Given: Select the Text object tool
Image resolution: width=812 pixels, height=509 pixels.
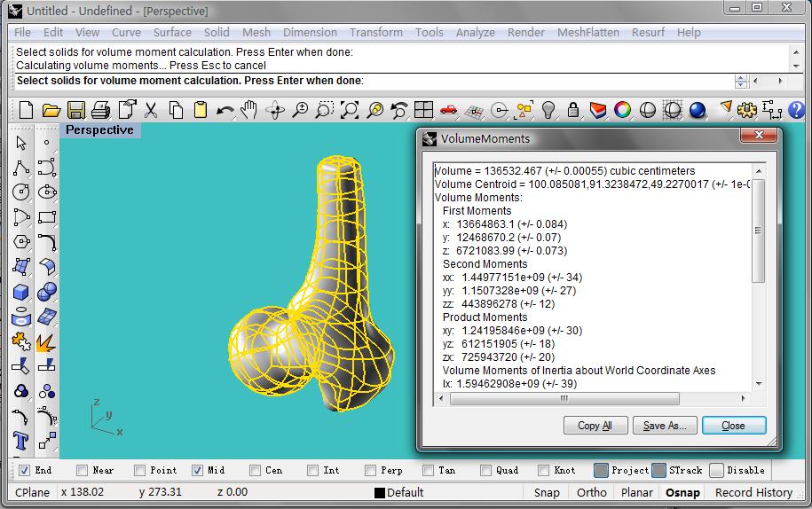Looking at the screenshot, I should [x=21, y=441].
